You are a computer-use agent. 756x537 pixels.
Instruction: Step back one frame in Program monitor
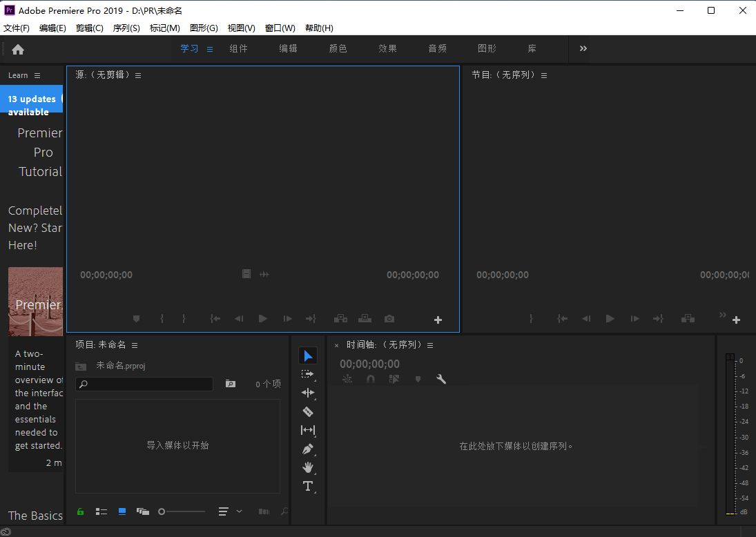pos(586,319)
